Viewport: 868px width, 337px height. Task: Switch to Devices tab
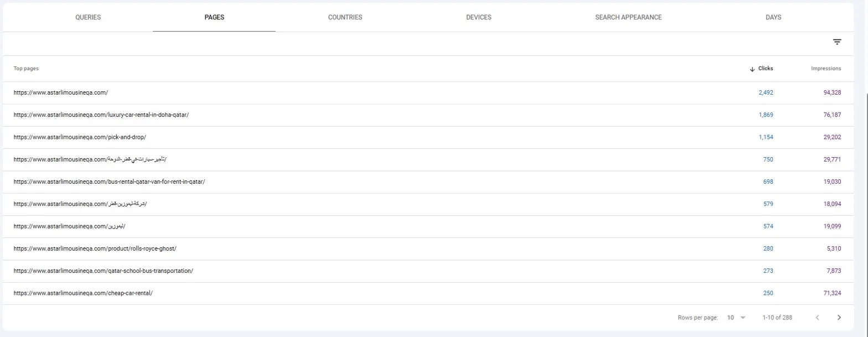[479, 17]
